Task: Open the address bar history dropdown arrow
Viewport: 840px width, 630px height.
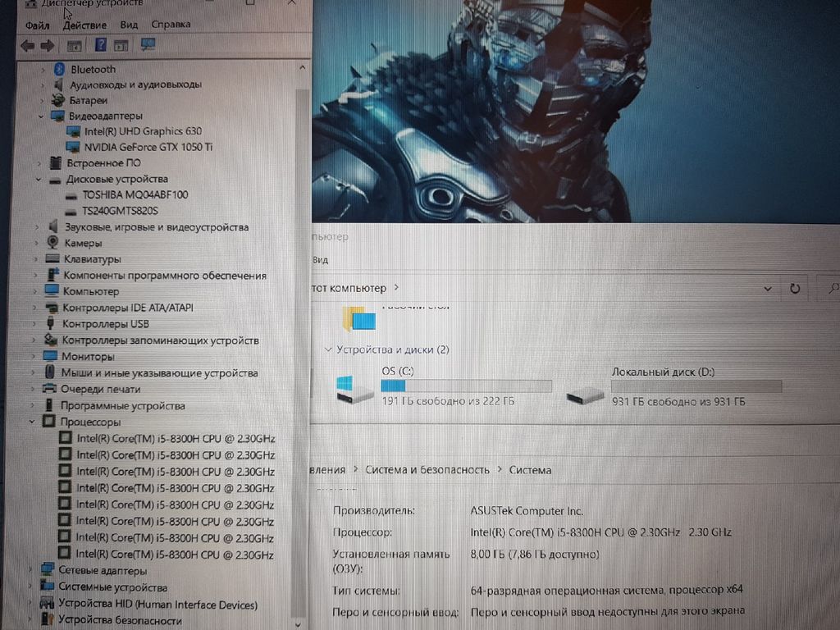Action: (x=768, y=289)
